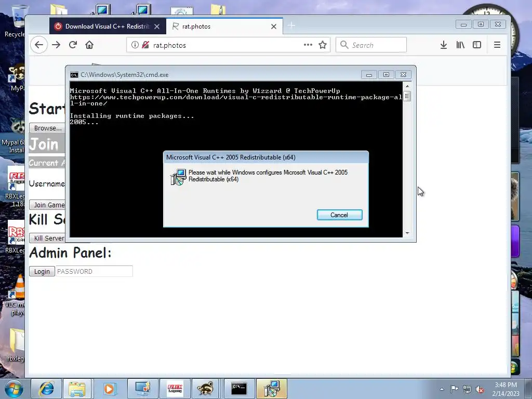This screenshot has width=532, height=399.
Task: Bookmark this page with the star
Action: point(323,45)
